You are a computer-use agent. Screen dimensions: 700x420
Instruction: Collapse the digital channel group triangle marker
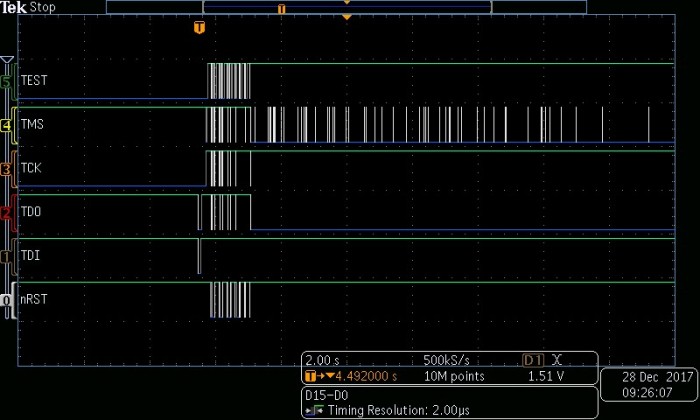pos(8,59)
